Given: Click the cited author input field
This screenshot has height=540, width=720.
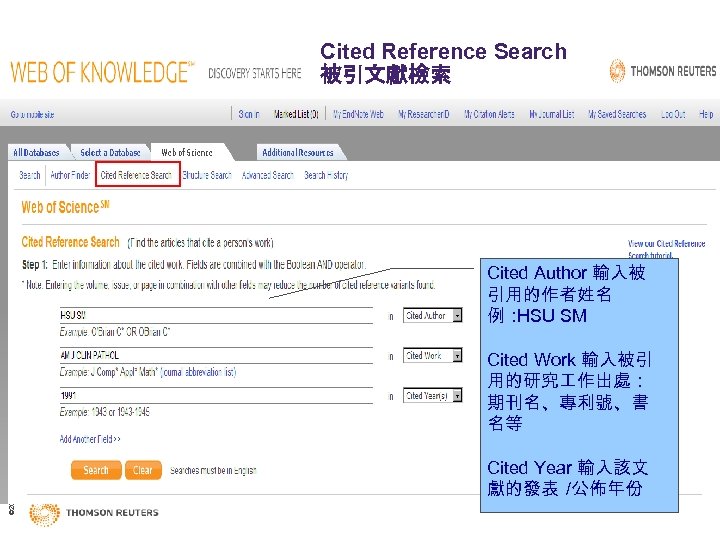Looking at the screenshot, I should 216,315.
